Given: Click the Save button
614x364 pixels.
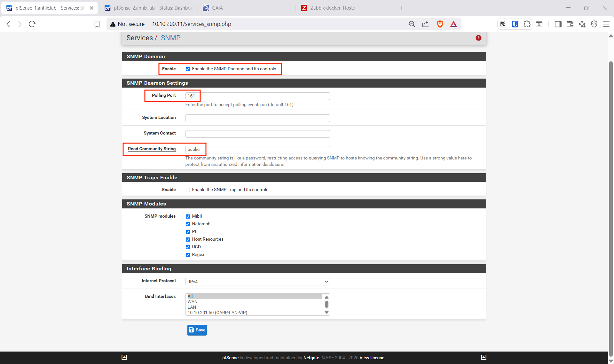Looking at the screenshot, I should [197, 330].
